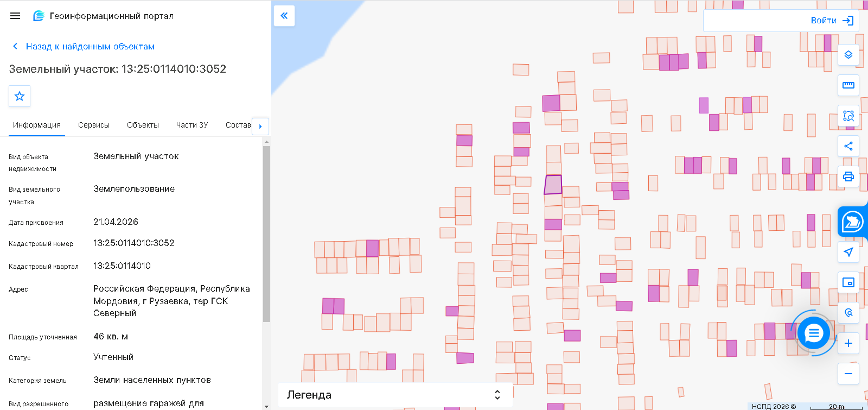Locate my position with navigation arrow icon

848,252
